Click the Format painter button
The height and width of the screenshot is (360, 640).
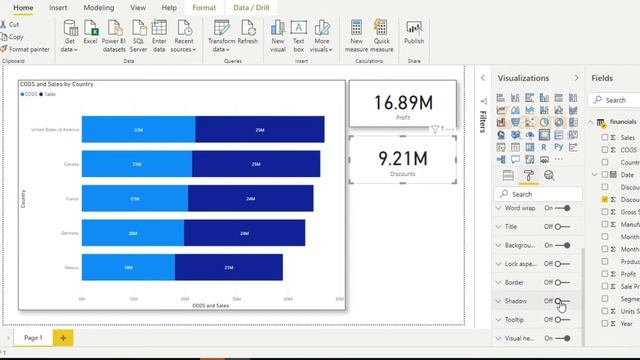(25, 49)
